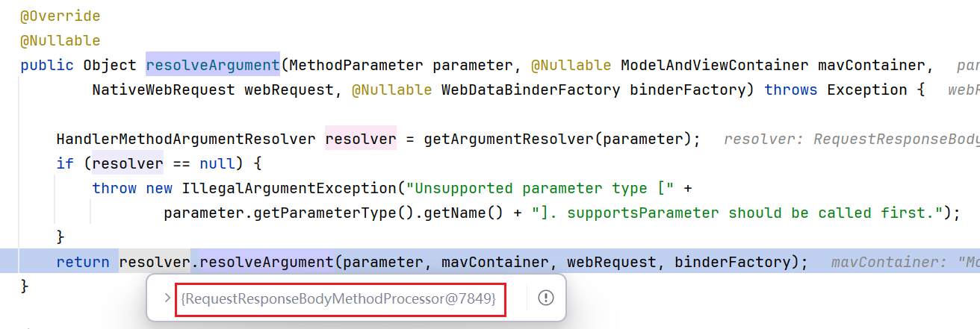
Task: Click the return keyword on highlighted line
Action: (x=82, y=262)
